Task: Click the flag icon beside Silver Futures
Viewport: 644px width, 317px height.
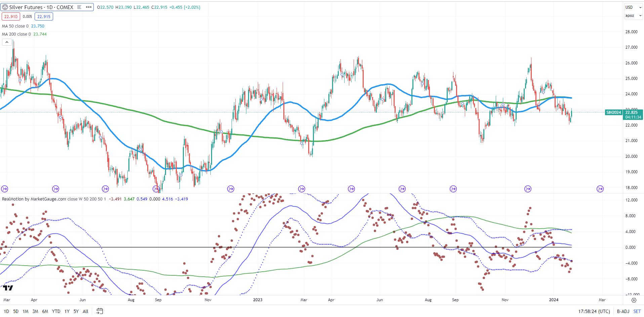Action: coord(79,7)
